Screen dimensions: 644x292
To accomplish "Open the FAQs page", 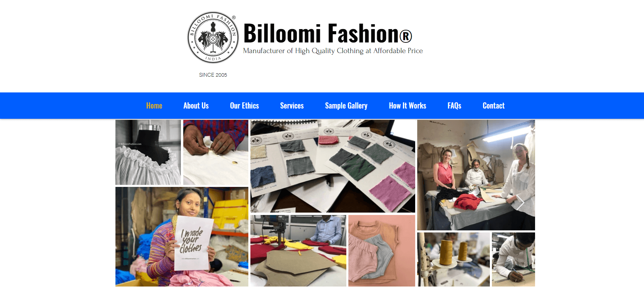I will click(455, 106).
